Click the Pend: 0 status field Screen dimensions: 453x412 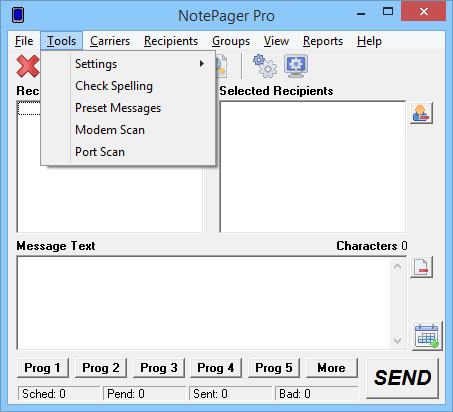[x=144, y=394]
